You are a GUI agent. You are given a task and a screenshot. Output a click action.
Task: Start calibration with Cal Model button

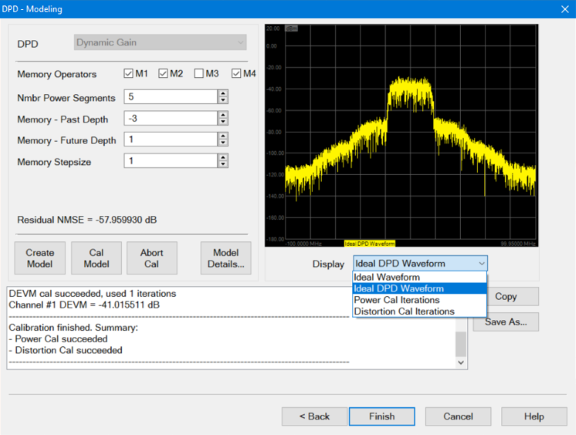pyautogui.click(x=97, y=258)
